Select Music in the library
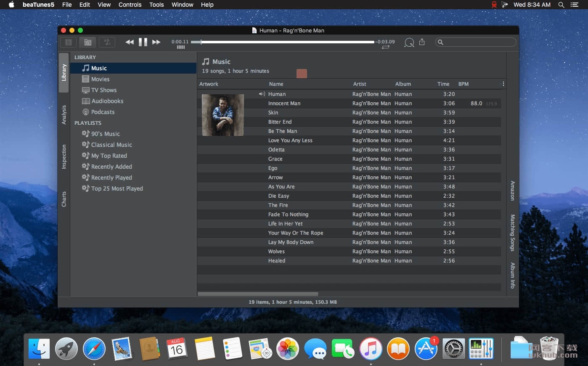The image size is (588, 366). pos(133,68)
